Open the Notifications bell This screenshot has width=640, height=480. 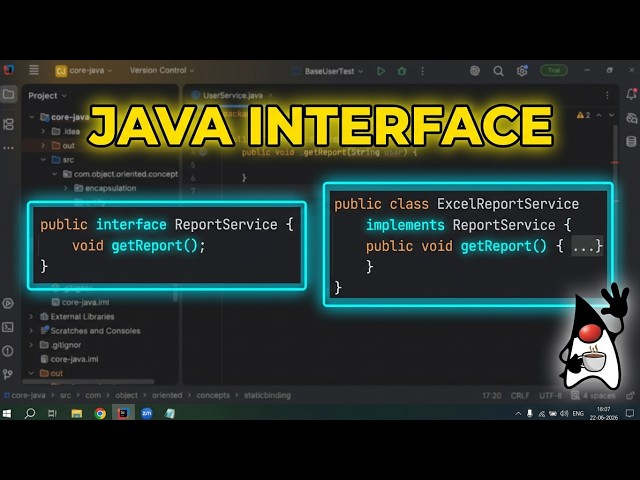631,94
